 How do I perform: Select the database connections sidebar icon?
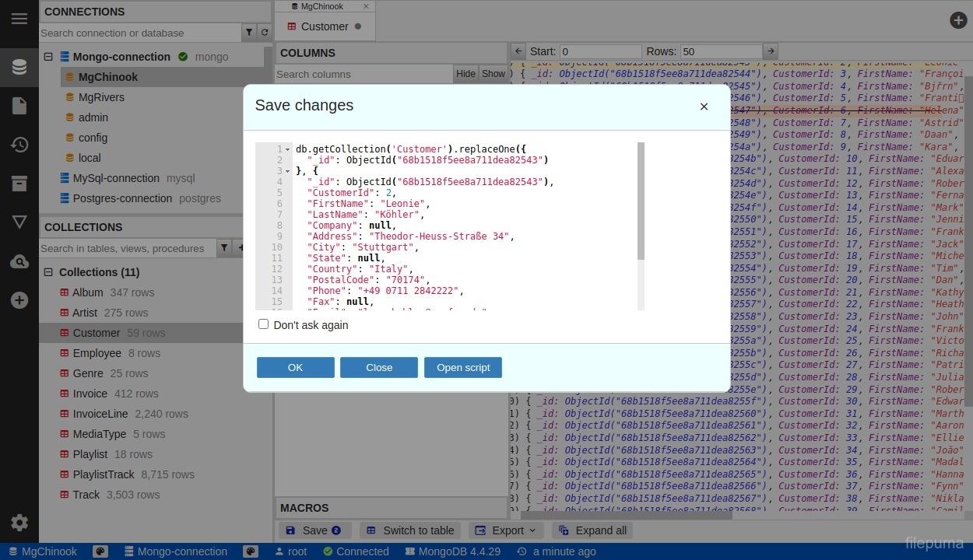click(19, 67)
